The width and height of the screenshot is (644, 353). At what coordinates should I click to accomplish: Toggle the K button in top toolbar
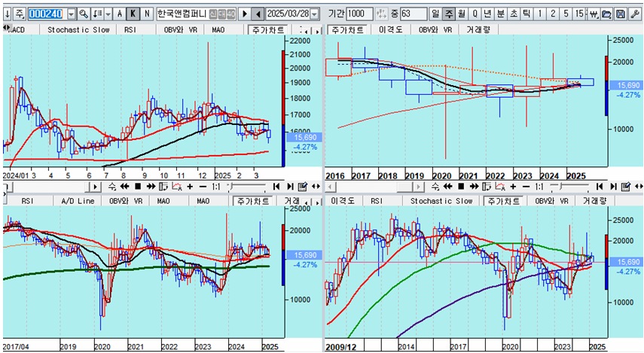133,14
